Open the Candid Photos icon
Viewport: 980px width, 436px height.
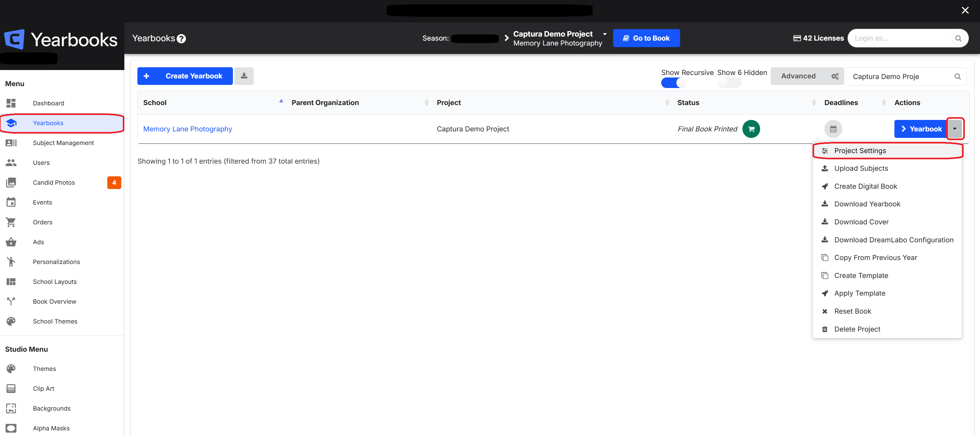[11, 183]
